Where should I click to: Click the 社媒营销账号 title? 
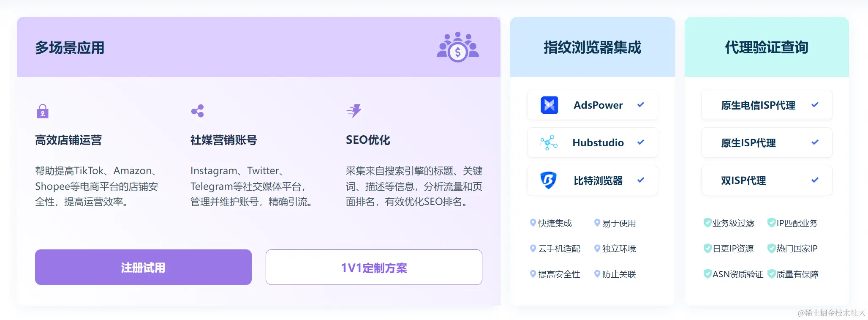(224, 140)
